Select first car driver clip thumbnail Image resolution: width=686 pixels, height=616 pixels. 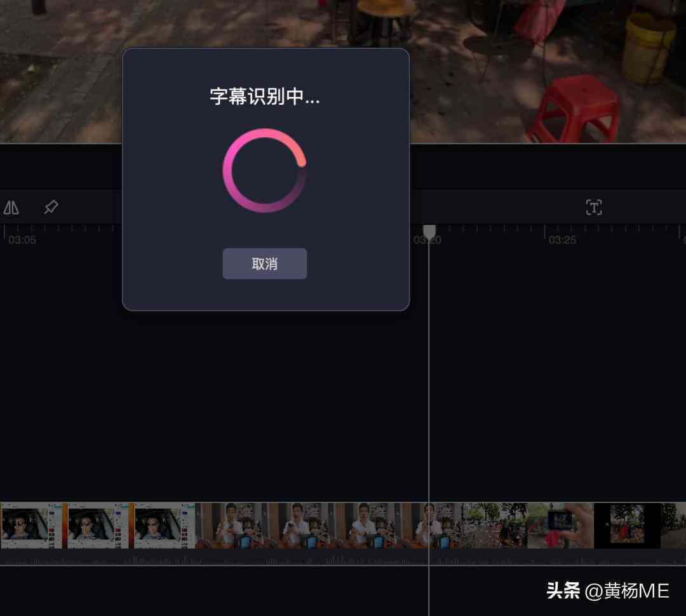coord(32,525)
